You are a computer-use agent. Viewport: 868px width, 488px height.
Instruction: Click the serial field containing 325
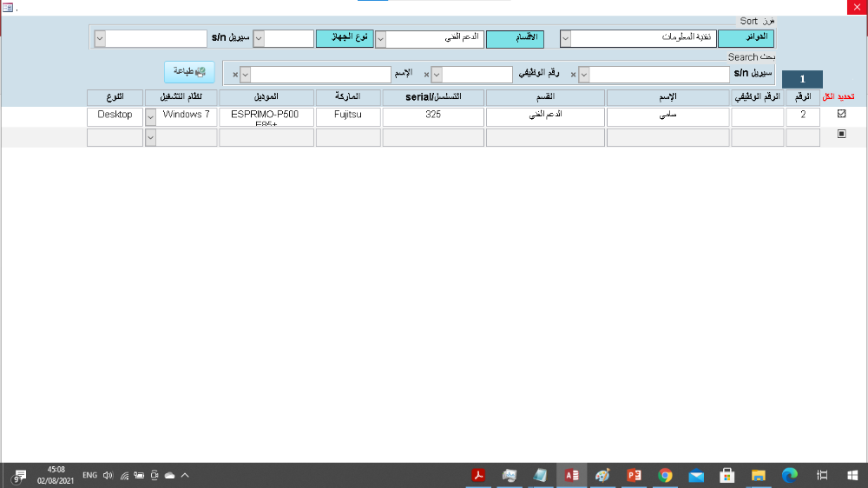click(x=433, y=116)
